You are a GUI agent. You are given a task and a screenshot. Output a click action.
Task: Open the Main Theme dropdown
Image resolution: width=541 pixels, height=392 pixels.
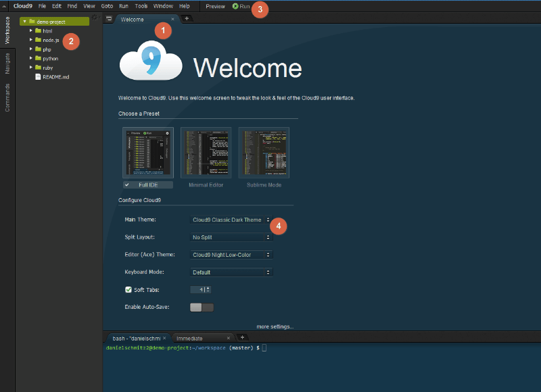231,220
